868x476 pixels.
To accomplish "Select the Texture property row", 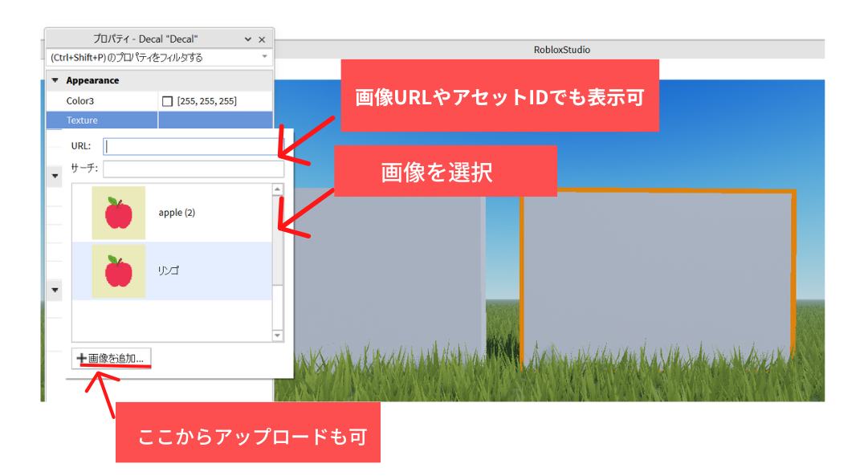I will [x=100, y=120].
